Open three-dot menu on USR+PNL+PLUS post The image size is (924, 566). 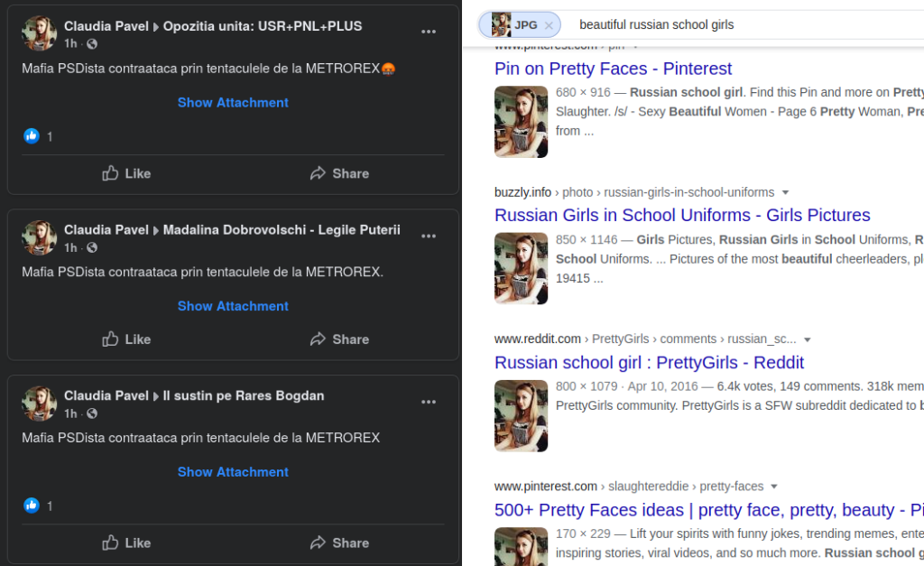(429, 33)
